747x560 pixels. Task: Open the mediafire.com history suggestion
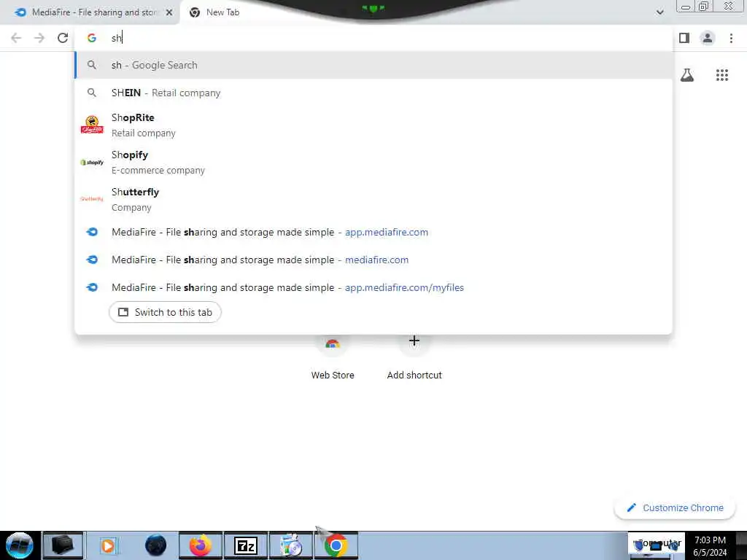[x=373, y=260]
